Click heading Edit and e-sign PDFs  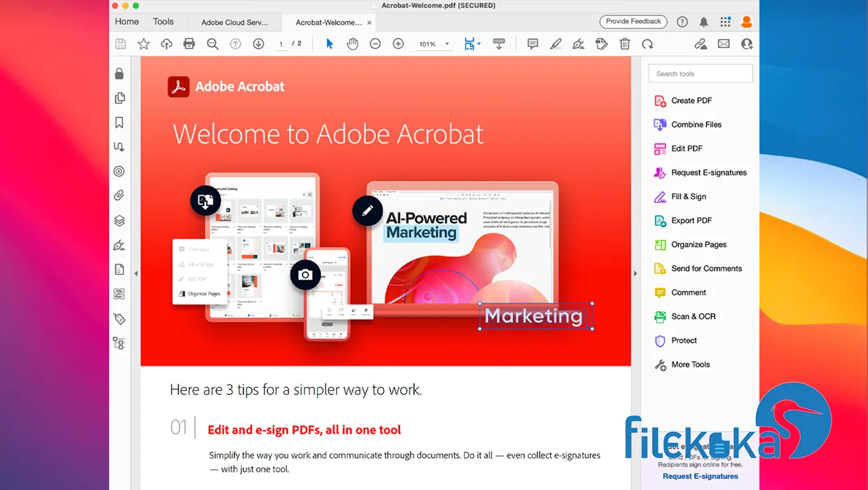pos(304,430)
